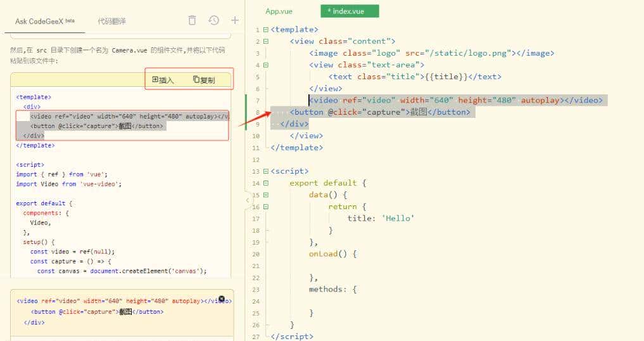Viewport: 644px width, 341px height.
Task: Click the text "title: 'Hello'" on line 17
Action: (381, 219)
